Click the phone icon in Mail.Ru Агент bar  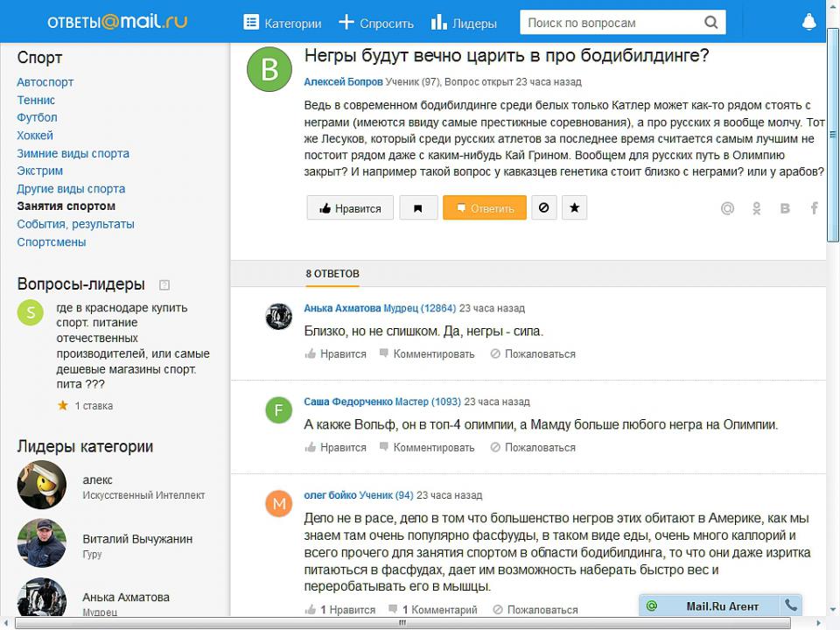point(791,605)
